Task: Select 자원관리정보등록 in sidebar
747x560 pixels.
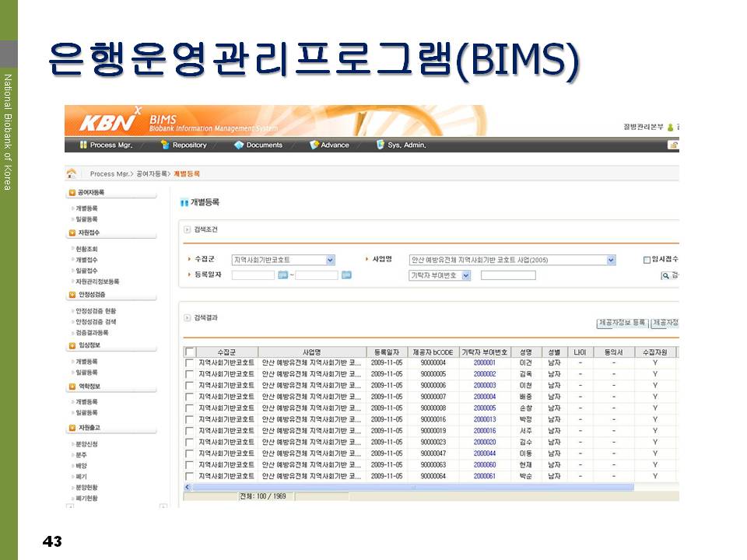Action: click(97, 282)
